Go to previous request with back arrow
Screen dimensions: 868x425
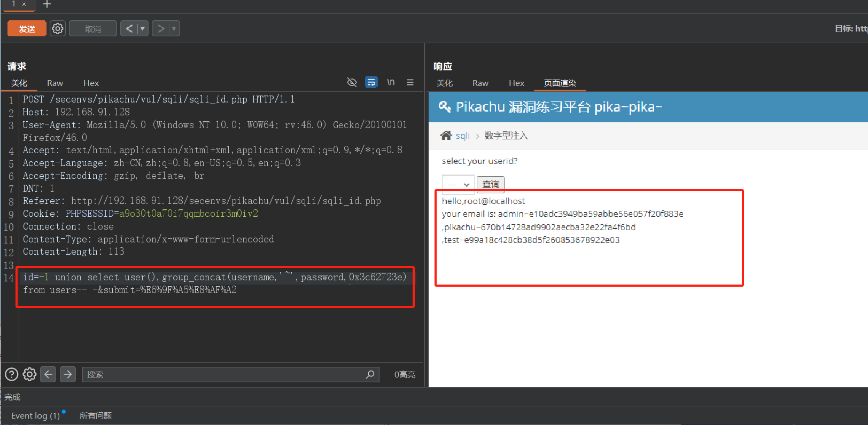coord(129,28)
